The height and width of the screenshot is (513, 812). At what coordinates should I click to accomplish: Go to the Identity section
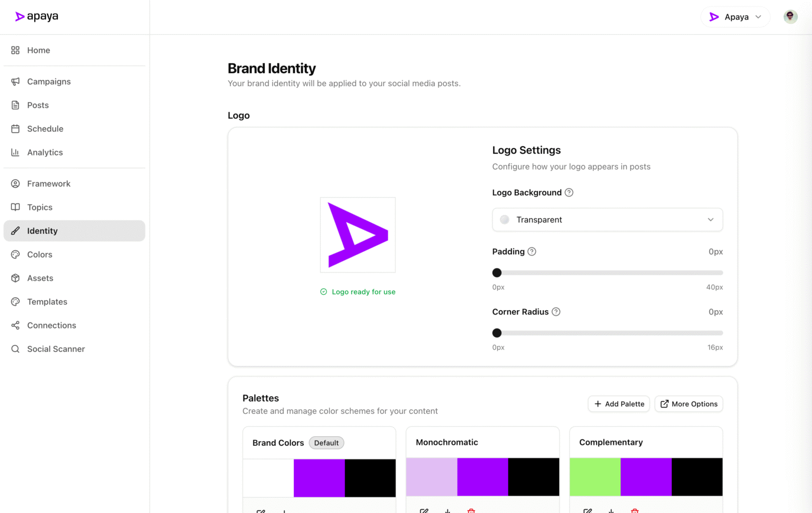pyautogui.click(x=42, y=231)
